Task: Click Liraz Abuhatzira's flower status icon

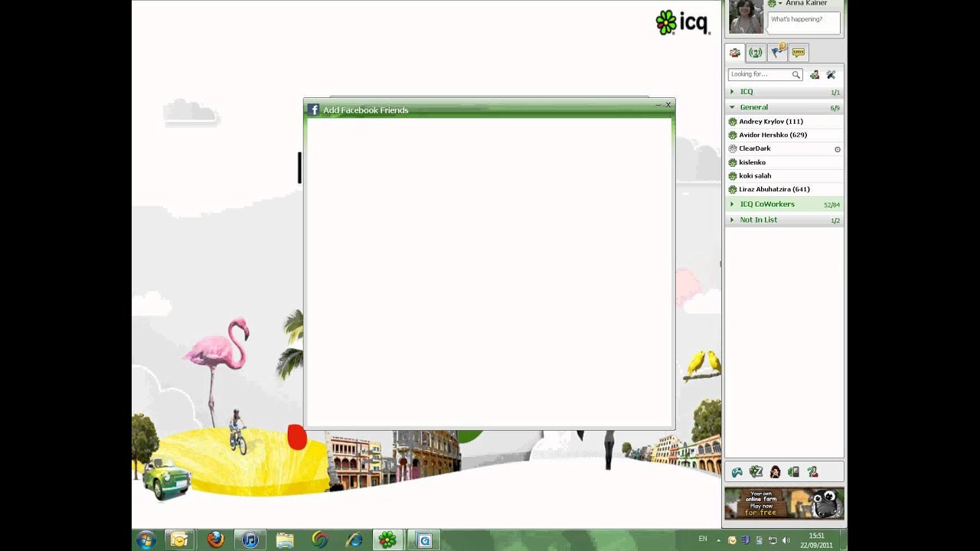Action: pyautogui.click(x=733, y=189)
